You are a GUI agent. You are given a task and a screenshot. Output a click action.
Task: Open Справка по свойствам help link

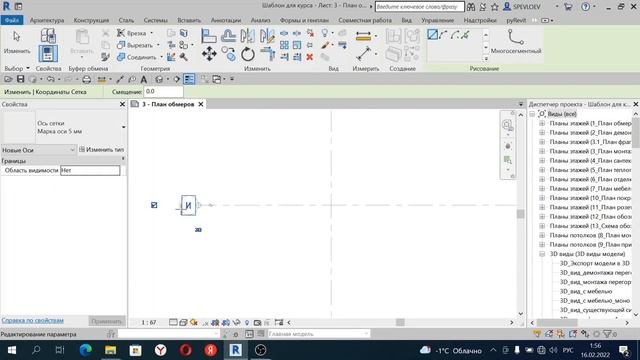32,320
